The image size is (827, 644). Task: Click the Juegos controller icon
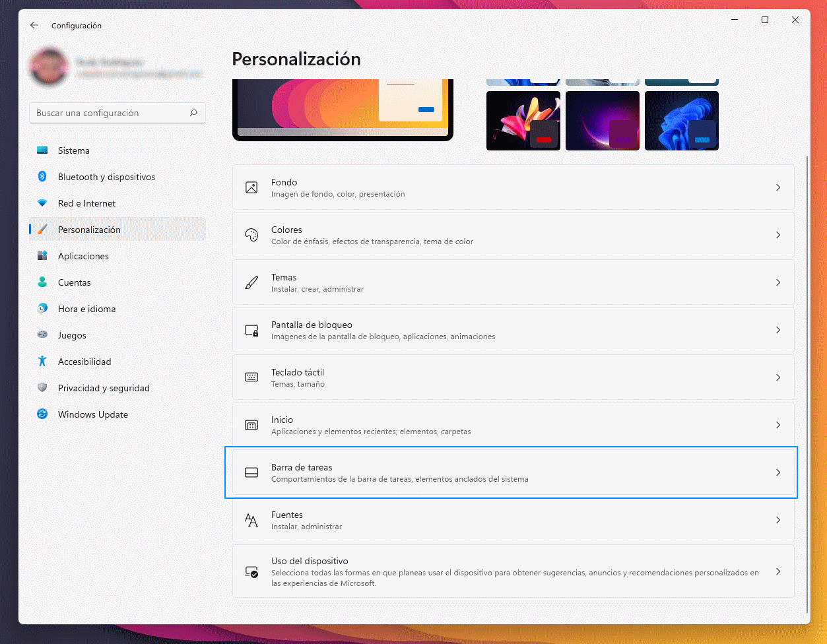click(x=42, y=335)
